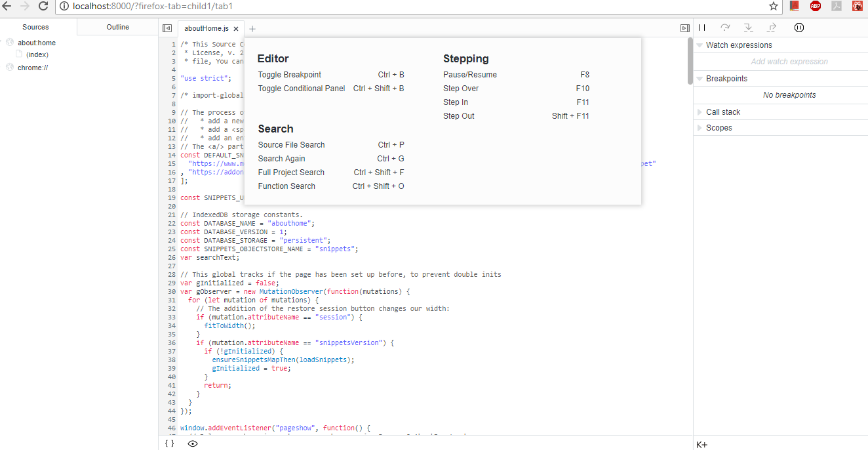Pretty print source with curly braces icon
Screen dimensions: 868x450
169,443
